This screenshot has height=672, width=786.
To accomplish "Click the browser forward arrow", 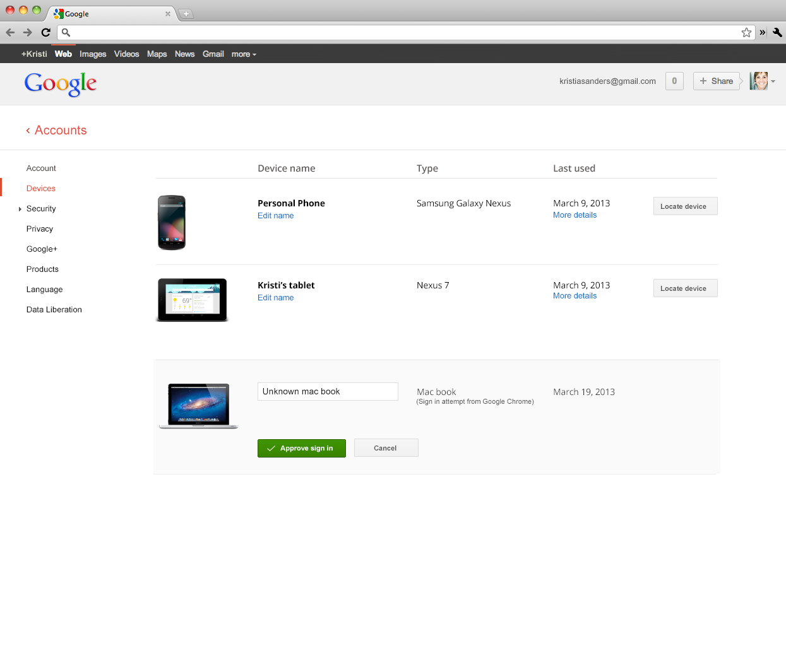I will click(x=27, y=32).
